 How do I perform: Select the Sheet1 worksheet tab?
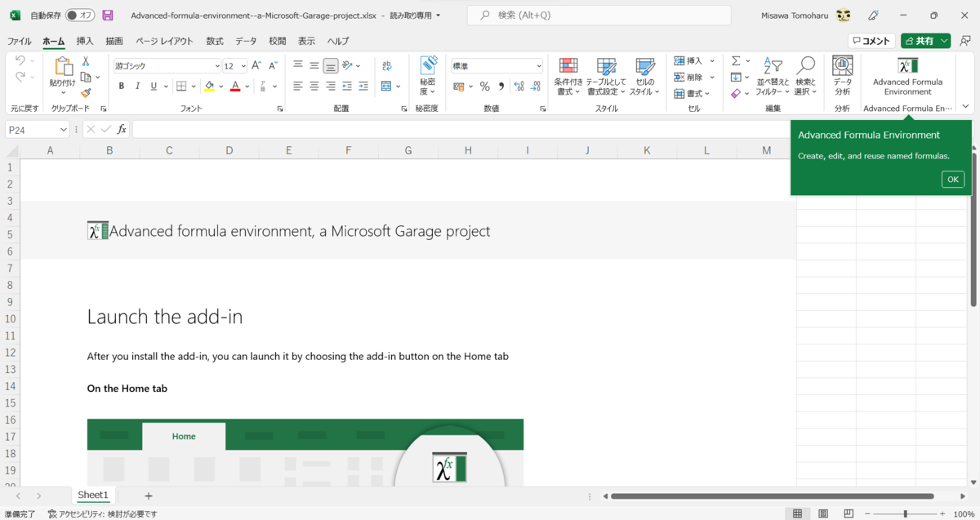93,495
